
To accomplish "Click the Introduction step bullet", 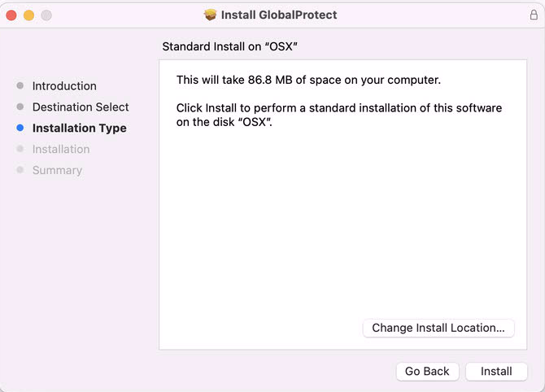I will [20, 85].
